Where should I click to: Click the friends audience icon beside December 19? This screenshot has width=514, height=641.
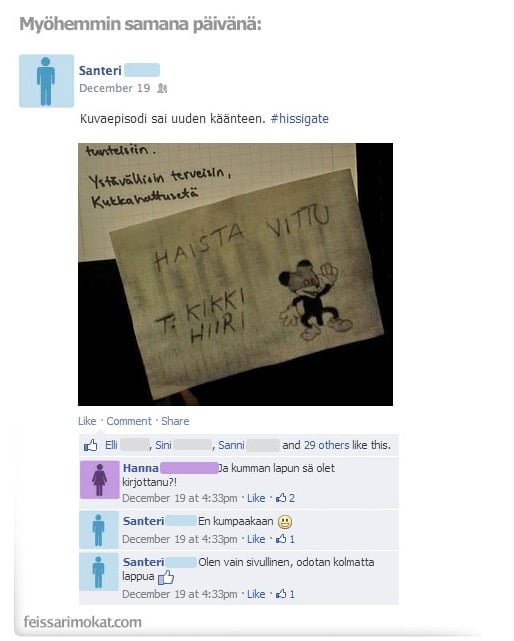(162, 88)
